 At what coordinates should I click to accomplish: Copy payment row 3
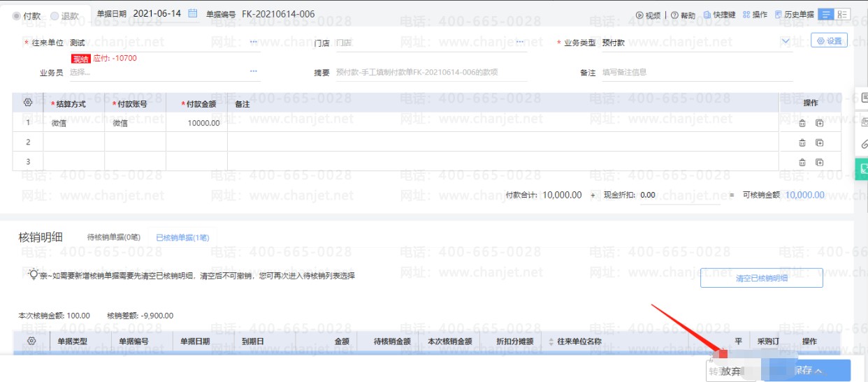pos(819,162)
